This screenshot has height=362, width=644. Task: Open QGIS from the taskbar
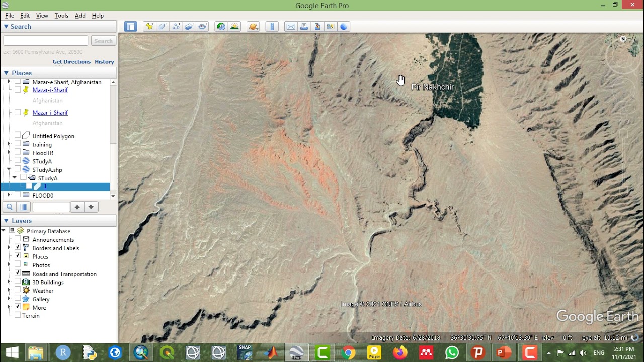167,353
